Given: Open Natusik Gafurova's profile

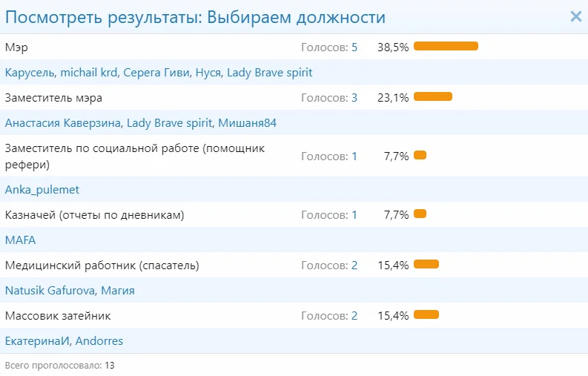Looking at the screenshot, I should (x=49, y=291).
